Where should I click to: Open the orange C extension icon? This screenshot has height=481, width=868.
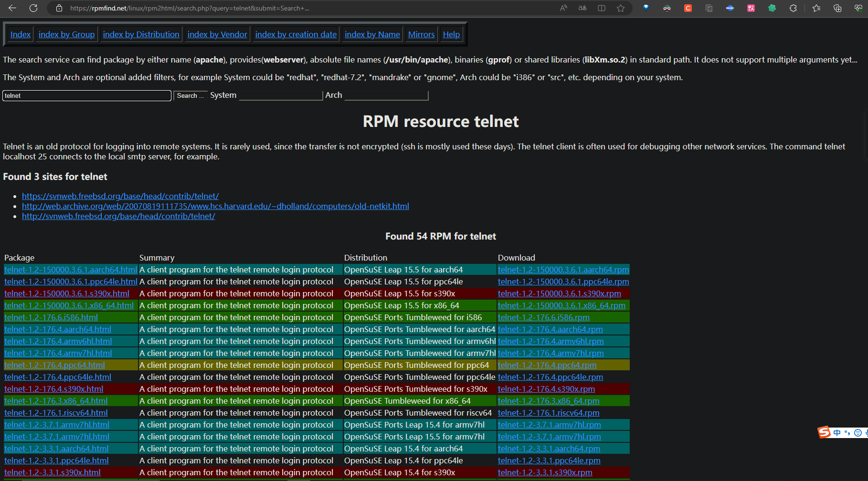pos(688,8)
